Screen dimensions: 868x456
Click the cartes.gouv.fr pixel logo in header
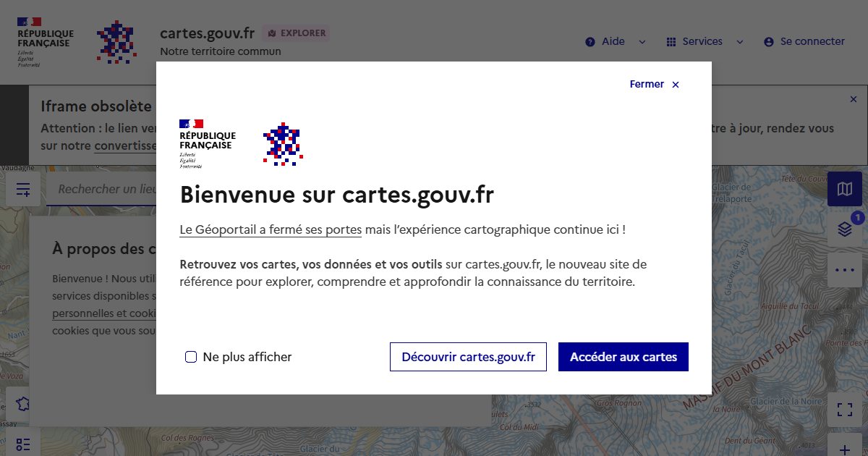(x=116, y=42)
